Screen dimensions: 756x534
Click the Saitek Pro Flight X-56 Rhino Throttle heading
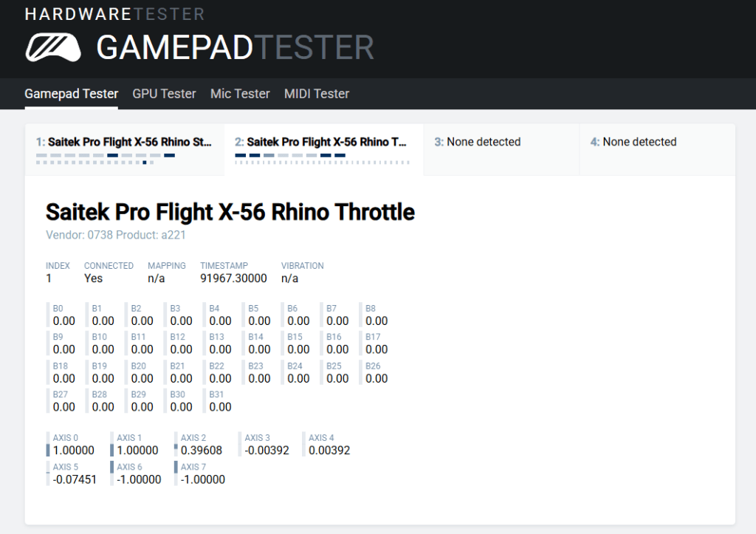(230, 212)
